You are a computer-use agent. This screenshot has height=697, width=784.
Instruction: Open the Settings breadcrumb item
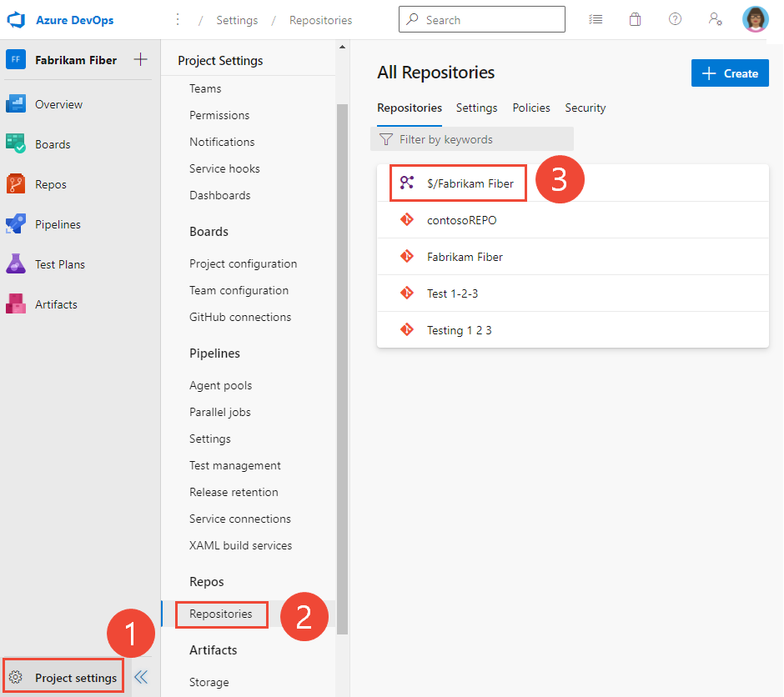point(236,19)
